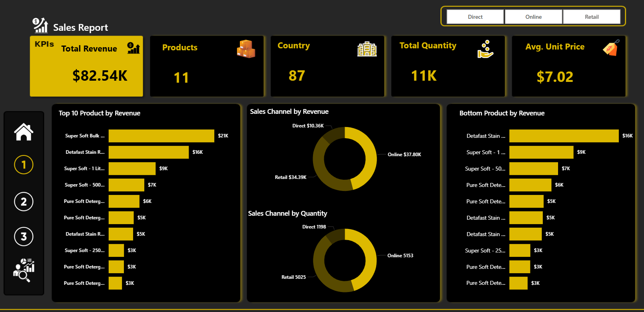Select the Bottom Product Super Soft - 50... bar
The height and width of the screenshot is (312, 644).
(x=534, y=169)
